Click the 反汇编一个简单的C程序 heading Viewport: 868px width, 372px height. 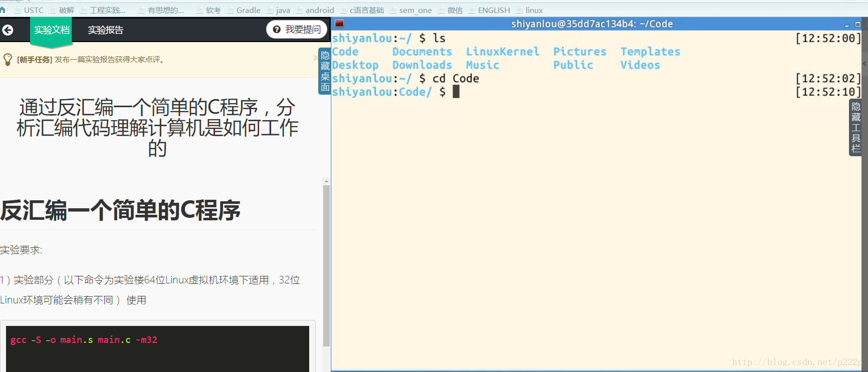[120, 210]
